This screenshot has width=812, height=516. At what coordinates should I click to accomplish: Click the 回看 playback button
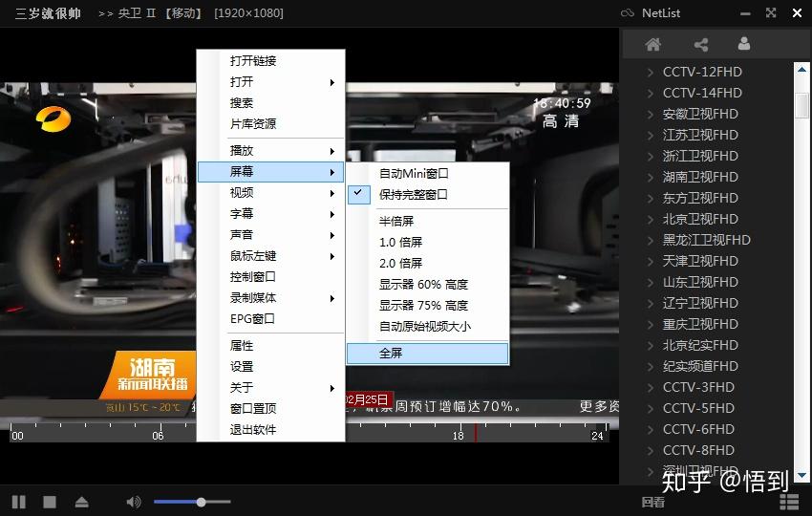[x=653, y=502]
